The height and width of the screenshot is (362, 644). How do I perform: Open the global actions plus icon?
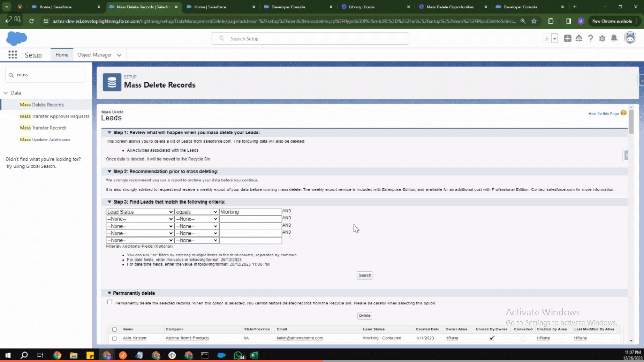(568, 39)
